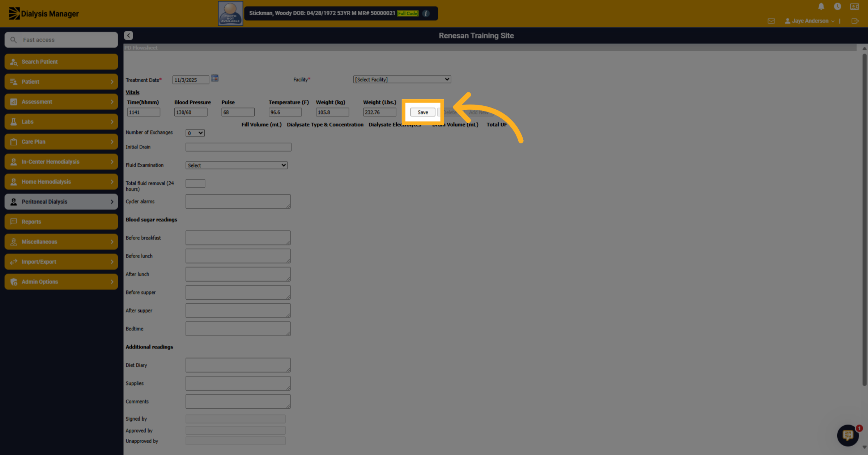
Task: Expand the Labs menu
Action: pyautogui.click(x=61, y=122)
